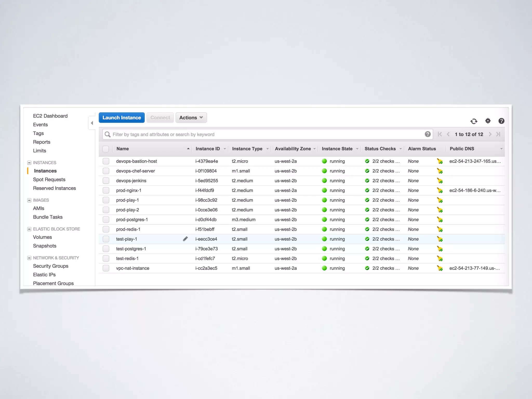Collapse sidebar with the left arrow
The height and width of the screenshot is (399, 532).
92,123
